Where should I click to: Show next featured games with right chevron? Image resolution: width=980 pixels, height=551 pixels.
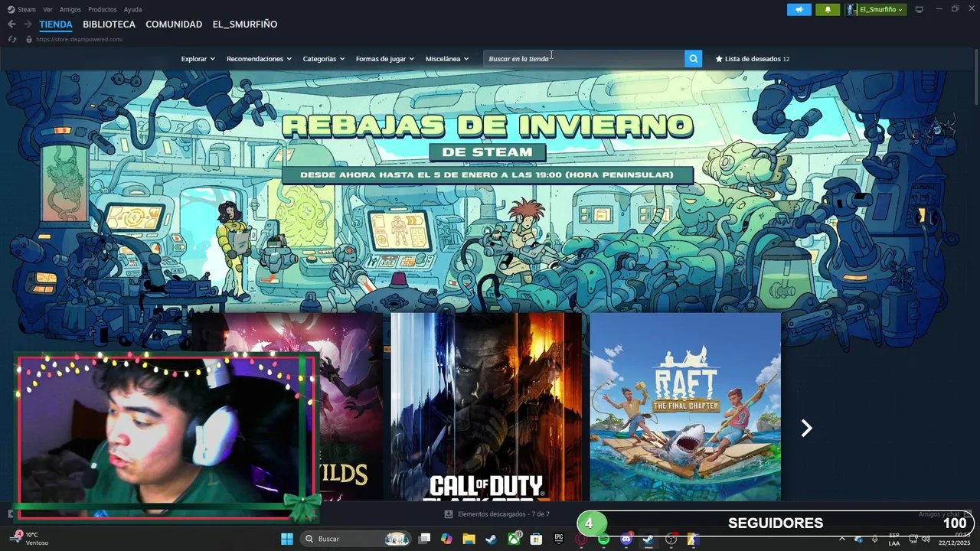806,428
